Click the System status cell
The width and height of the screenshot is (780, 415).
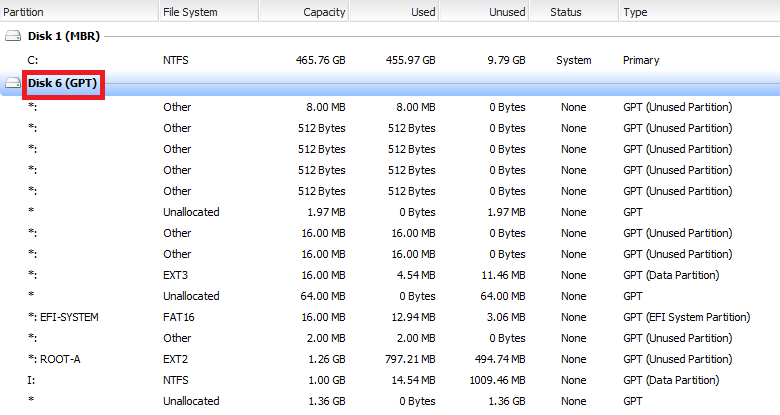click(x=574, y=60)
